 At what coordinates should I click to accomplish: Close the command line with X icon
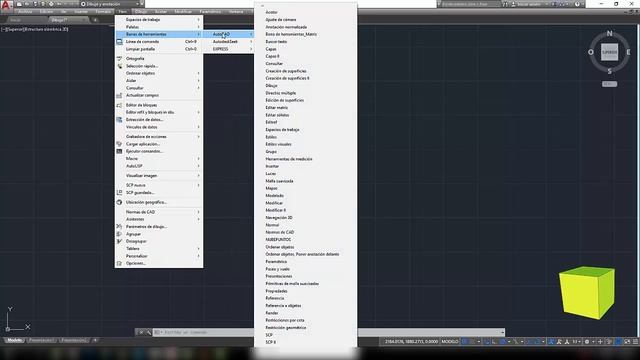click(x=141, y=333)
